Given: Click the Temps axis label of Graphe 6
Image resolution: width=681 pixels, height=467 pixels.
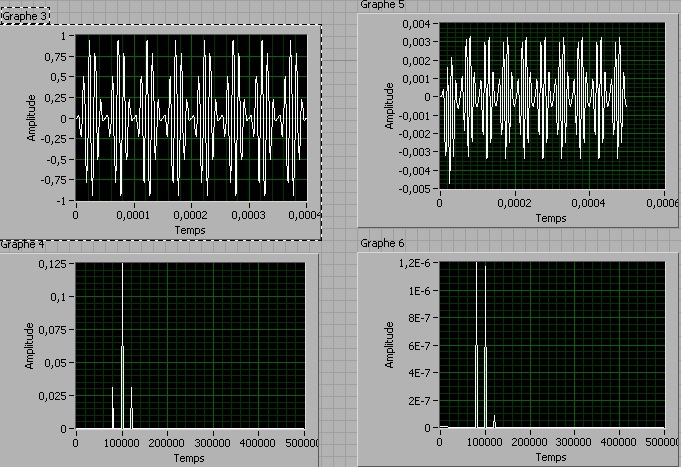Looking at the screenshot, I should (x=551, y=457).
